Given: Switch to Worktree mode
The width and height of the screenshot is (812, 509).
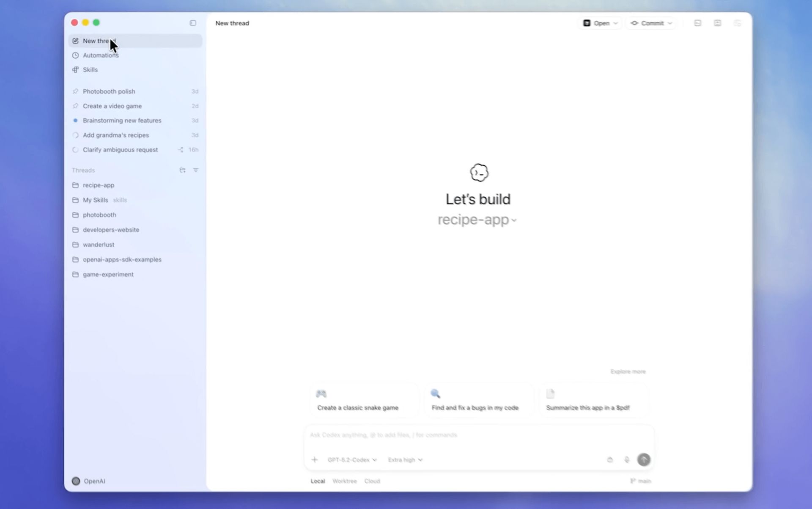Looking at the screenshot, I should 344,481.
